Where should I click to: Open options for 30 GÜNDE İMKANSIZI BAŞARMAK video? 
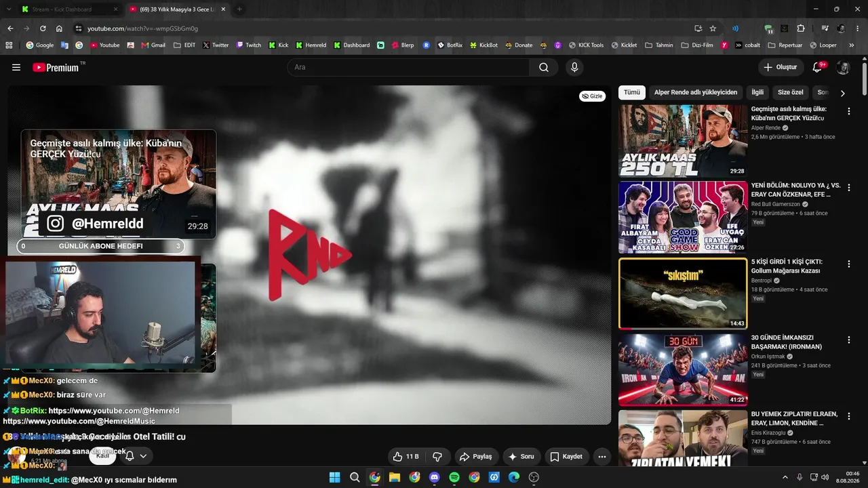[x=848, y=340]
